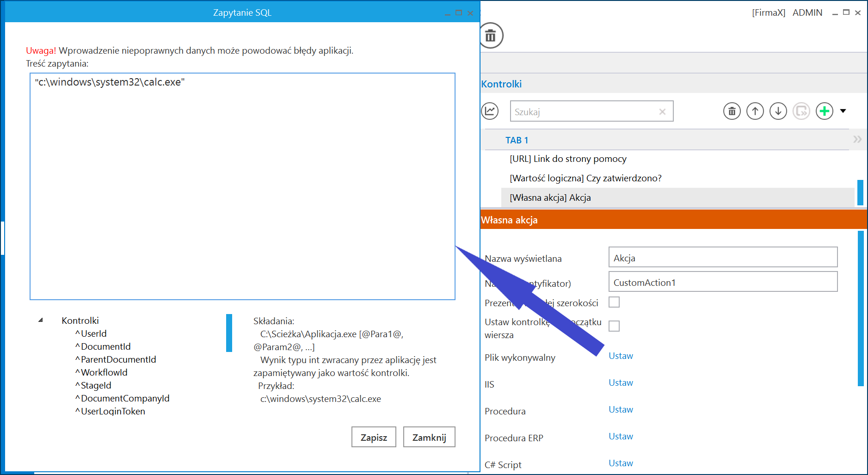
Task: Click the Kontrolki section heading
Action: pos(501,84)
